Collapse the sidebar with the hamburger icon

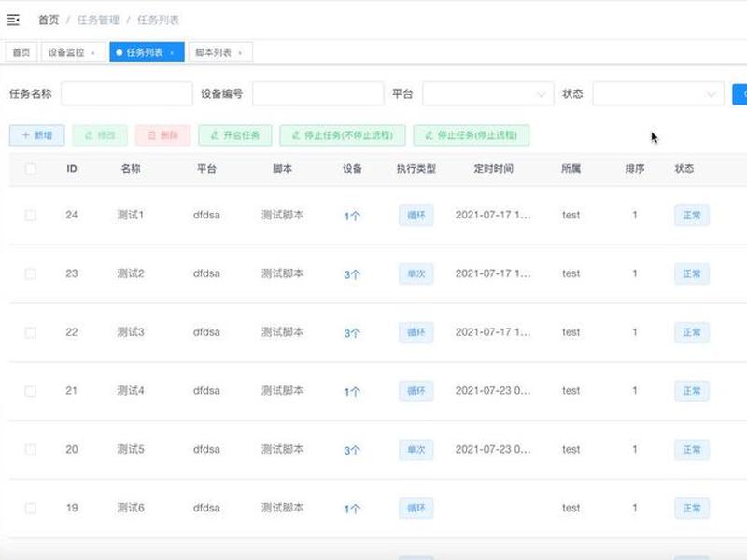pyautogui.click(x=13, y=20)
